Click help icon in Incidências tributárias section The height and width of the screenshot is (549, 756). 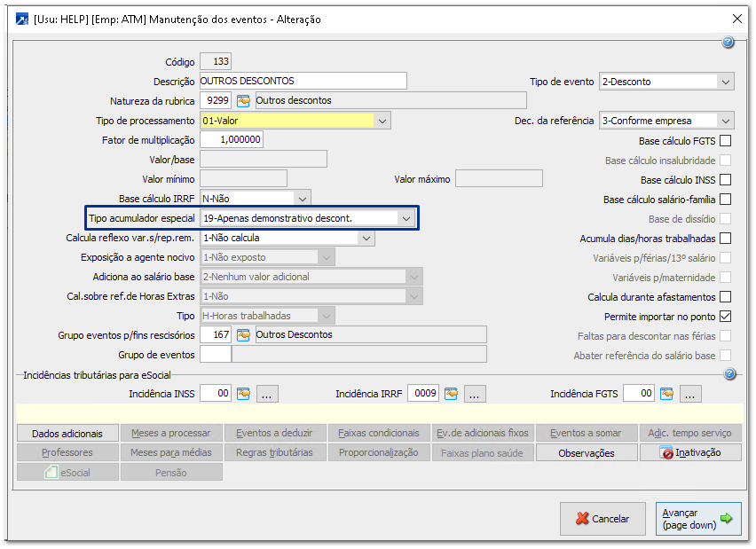728,375
